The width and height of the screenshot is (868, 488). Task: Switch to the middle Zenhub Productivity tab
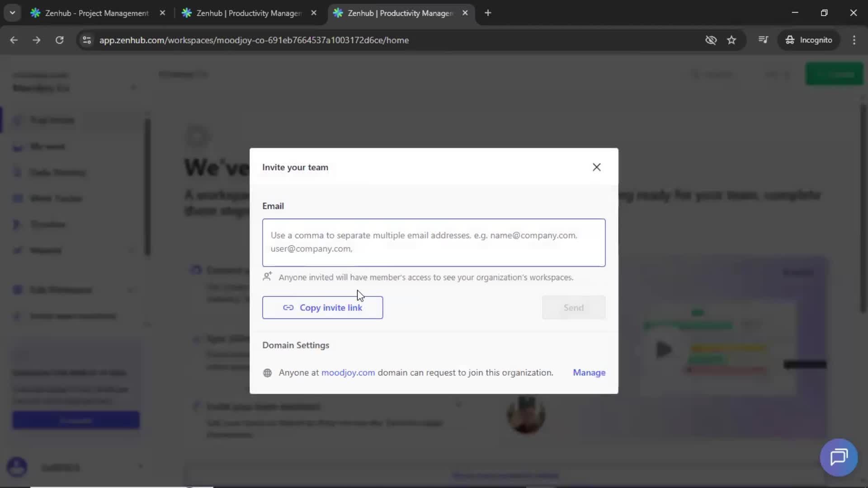(242, 13)
